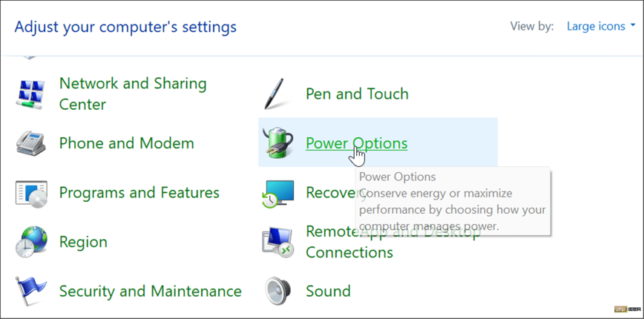The height and width of the screenshot is (319, 644).
Task: Open the Phone and Modem link
Action: click(x=126, y=143)
